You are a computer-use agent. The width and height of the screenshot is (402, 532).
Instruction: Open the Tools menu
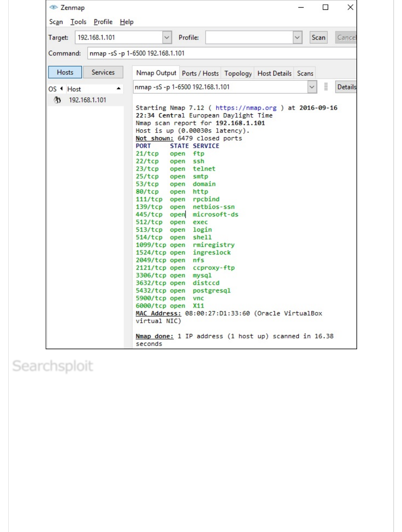[78, 22]
